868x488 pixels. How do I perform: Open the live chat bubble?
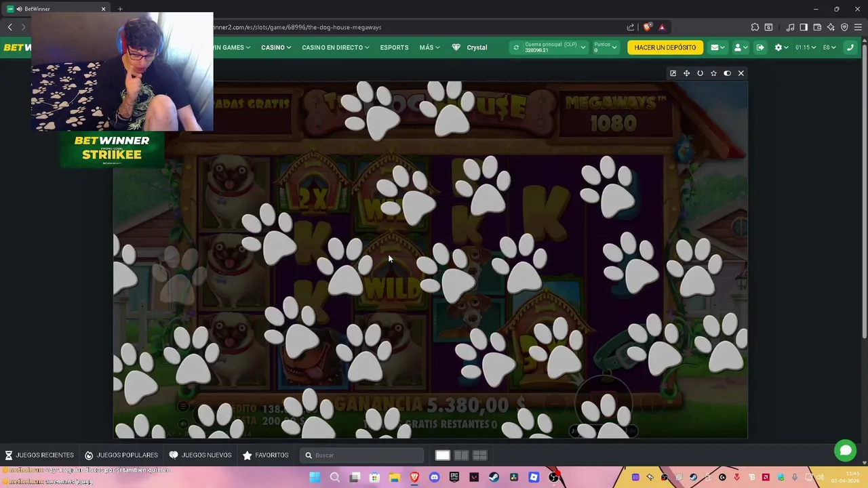845,451
